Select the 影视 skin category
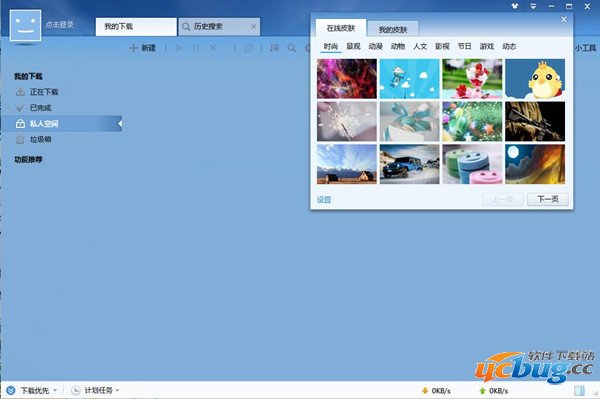This screenshot has height=399, width=600. click(x=442, y=47)
